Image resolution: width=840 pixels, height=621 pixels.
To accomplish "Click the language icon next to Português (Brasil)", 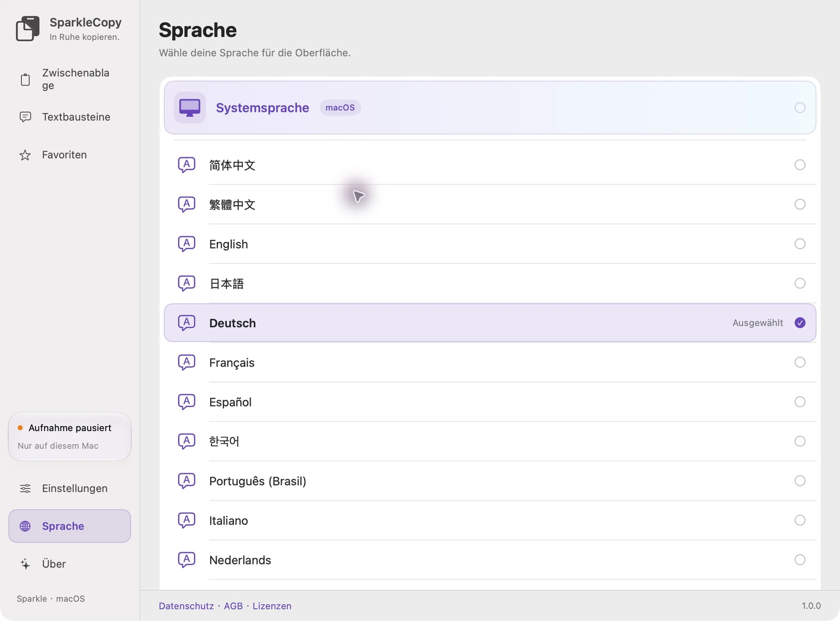I will point(186,481).
